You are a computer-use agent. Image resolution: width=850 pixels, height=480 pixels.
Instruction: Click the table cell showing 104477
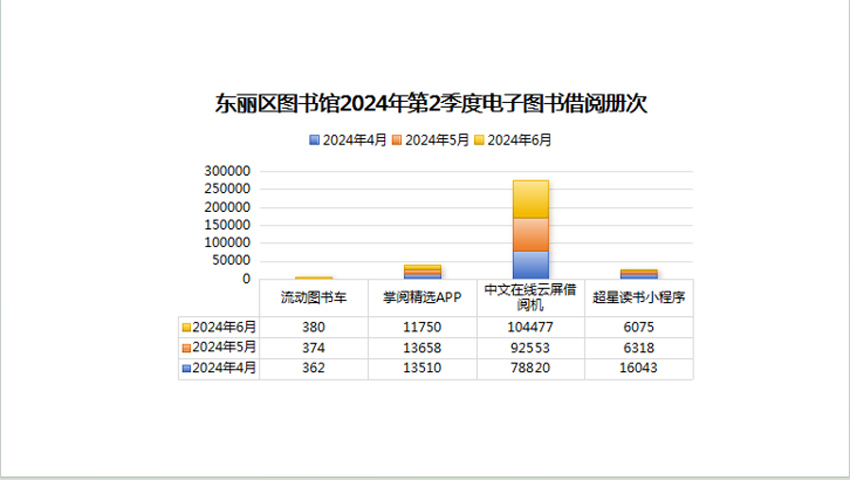click(x=530, y=327)
